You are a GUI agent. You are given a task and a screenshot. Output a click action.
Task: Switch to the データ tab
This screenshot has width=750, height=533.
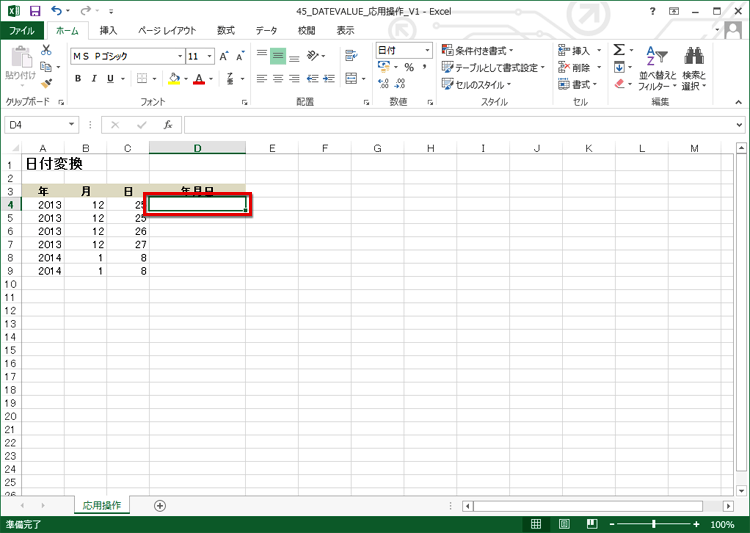(266, 31)
